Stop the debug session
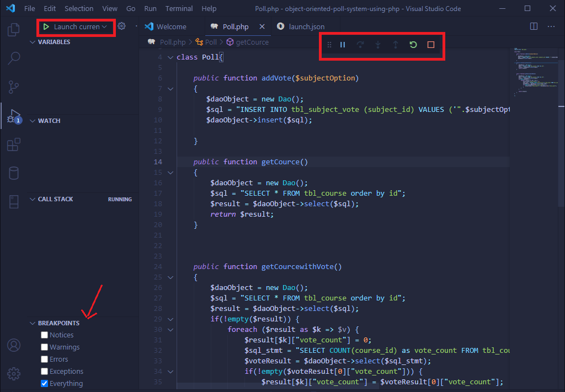This screenshot has width=565, height=392. tap(431, 45)
